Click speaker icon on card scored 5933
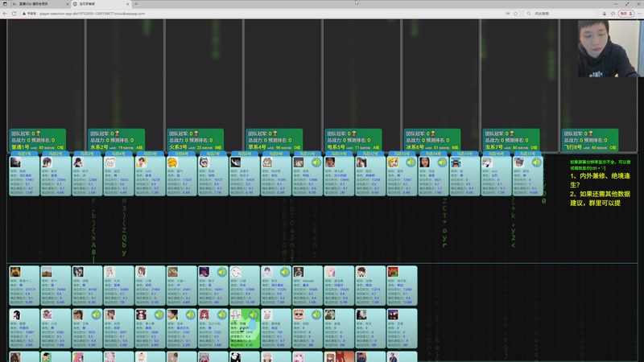644x362 pixels. point(96,315)
